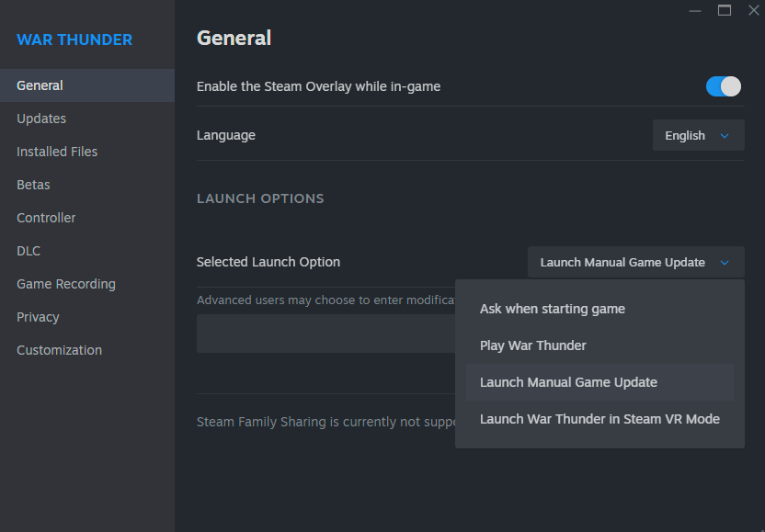Go to Installed Files section
The image size is (765, 532).
[x=57, y=152]
